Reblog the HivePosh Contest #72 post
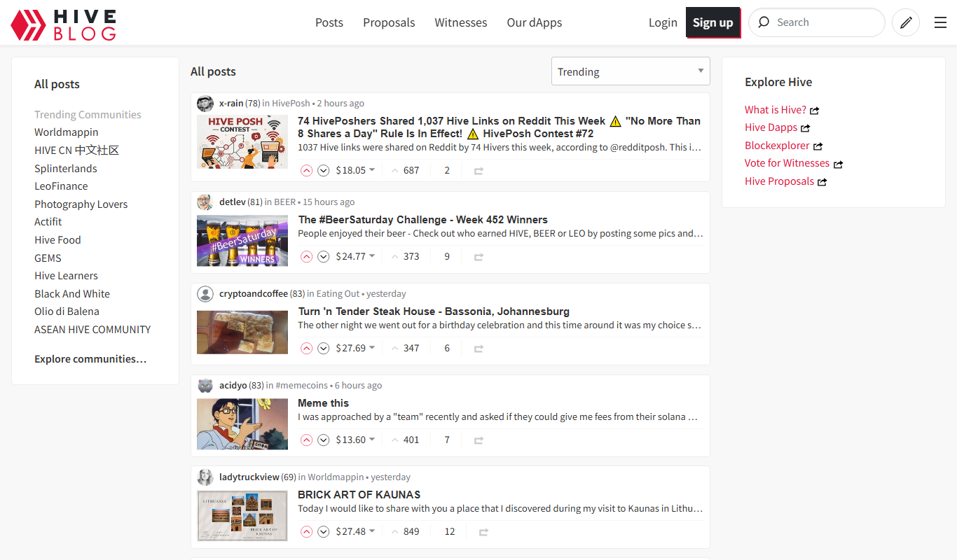Image resolution: width=957 pixels, height=560 pixels. 478,170
